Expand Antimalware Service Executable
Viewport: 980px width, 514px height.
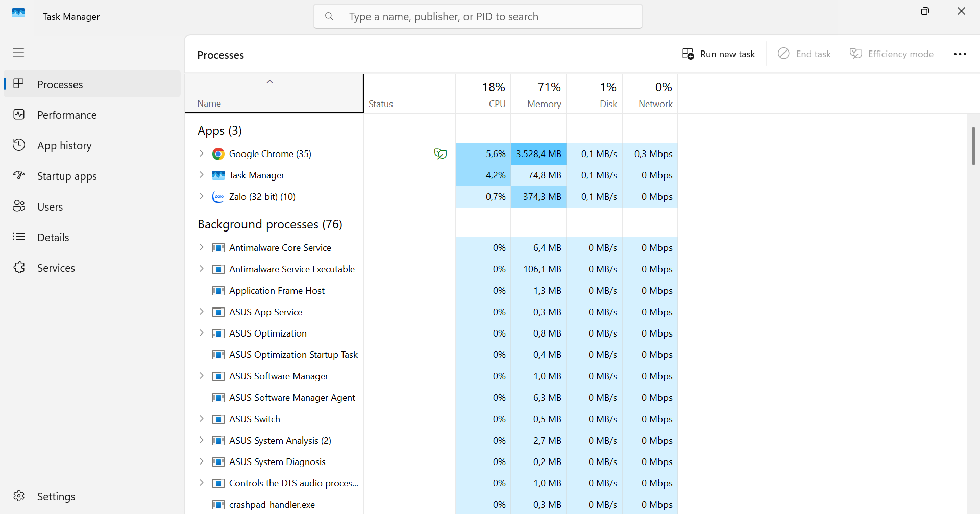pos(202,269)
